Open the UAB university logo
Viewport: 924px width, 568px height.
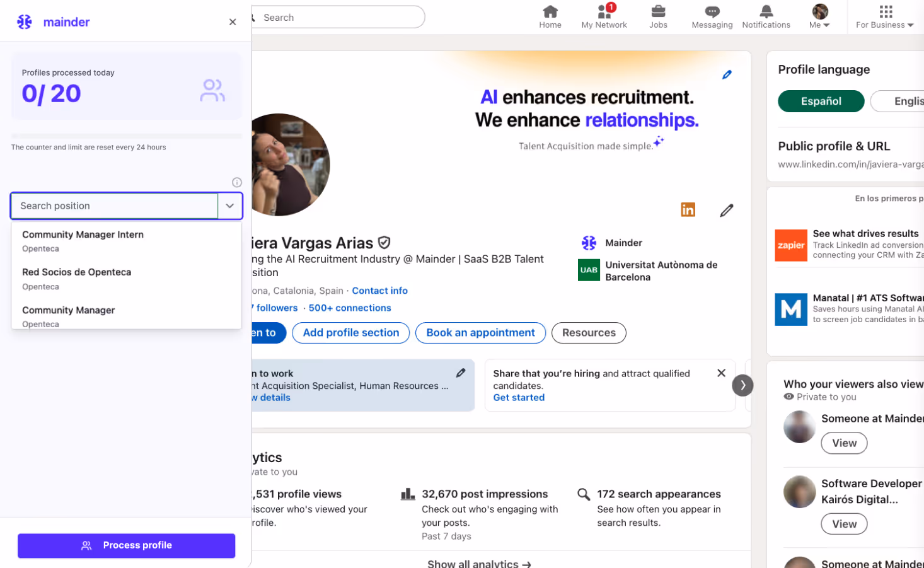tap(589, 270)
